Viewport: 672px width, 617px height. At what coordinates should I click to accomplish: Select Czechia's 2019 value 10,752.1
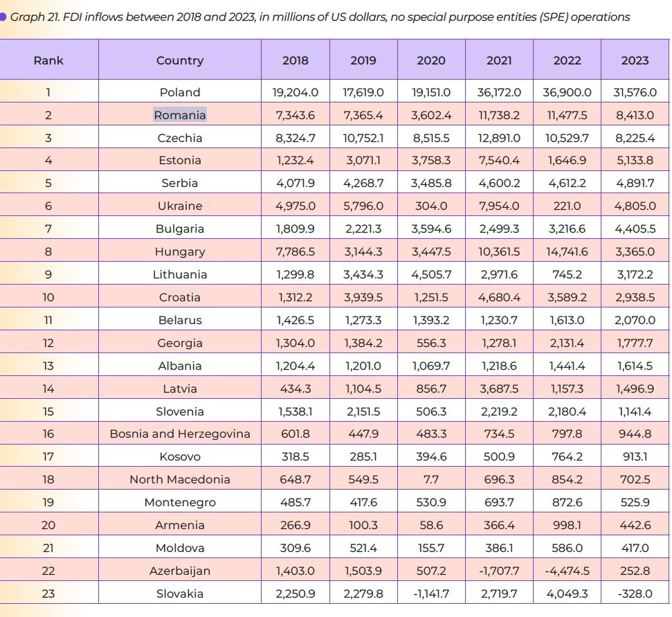tap(363, 138)
